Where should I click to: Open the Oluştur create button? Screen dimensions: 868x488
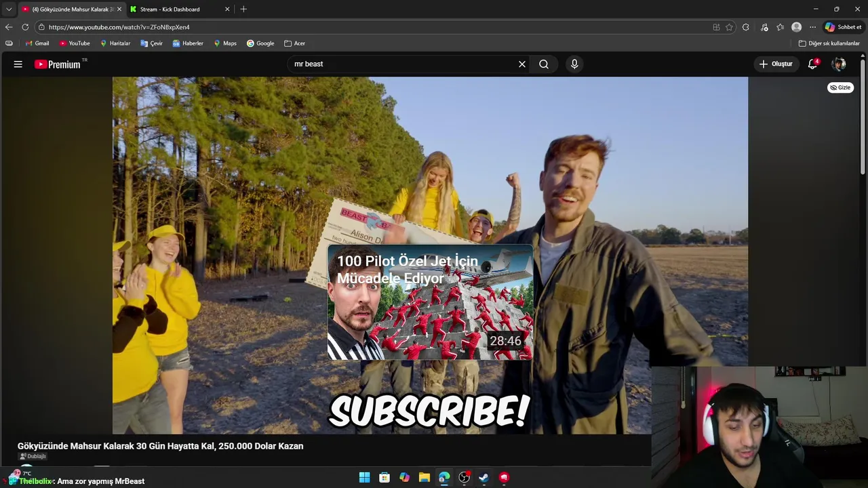(x=776, y=64)
